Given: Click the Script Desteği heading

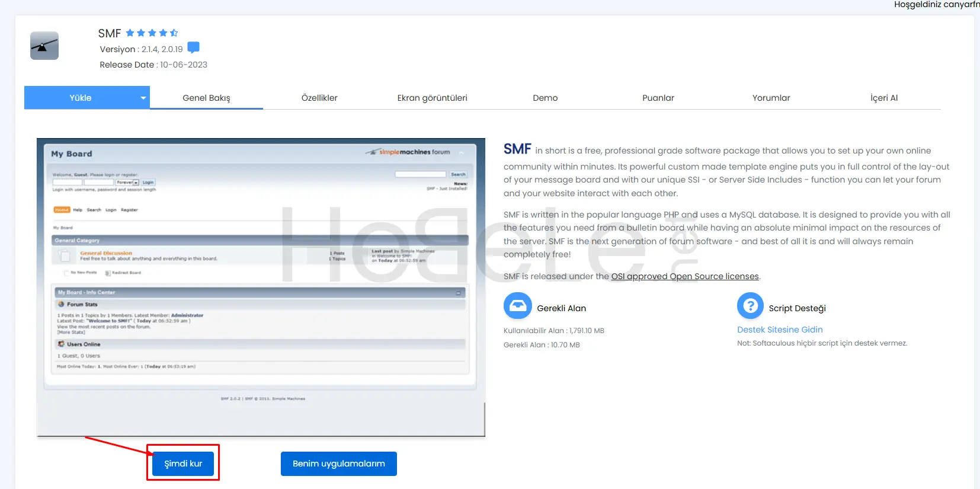Looking at the screenshot, I should tap(797, 308).
